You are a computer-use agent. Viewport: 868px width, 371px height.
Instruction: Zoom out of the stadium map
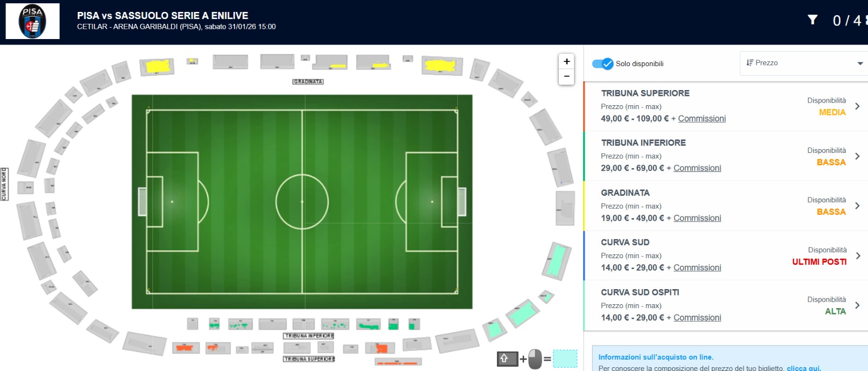566,76
